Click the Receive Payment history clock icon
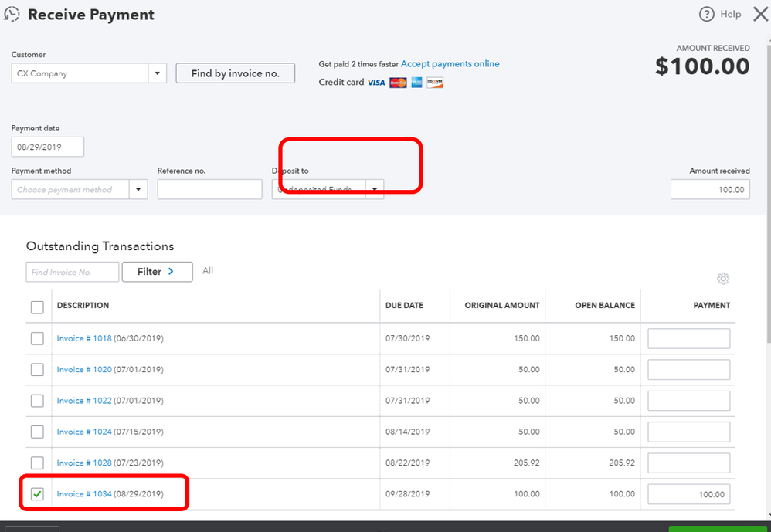 tap(12, 14)
